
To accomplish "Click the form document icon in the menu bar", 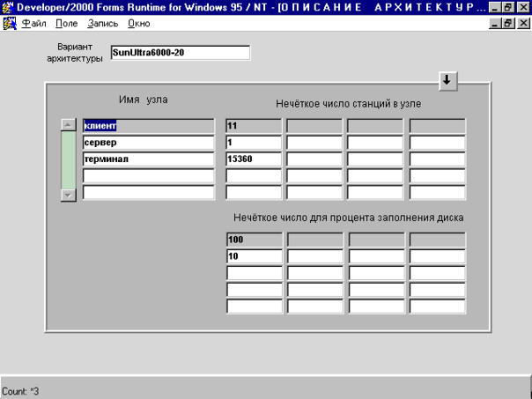I will tap(10, 24).
